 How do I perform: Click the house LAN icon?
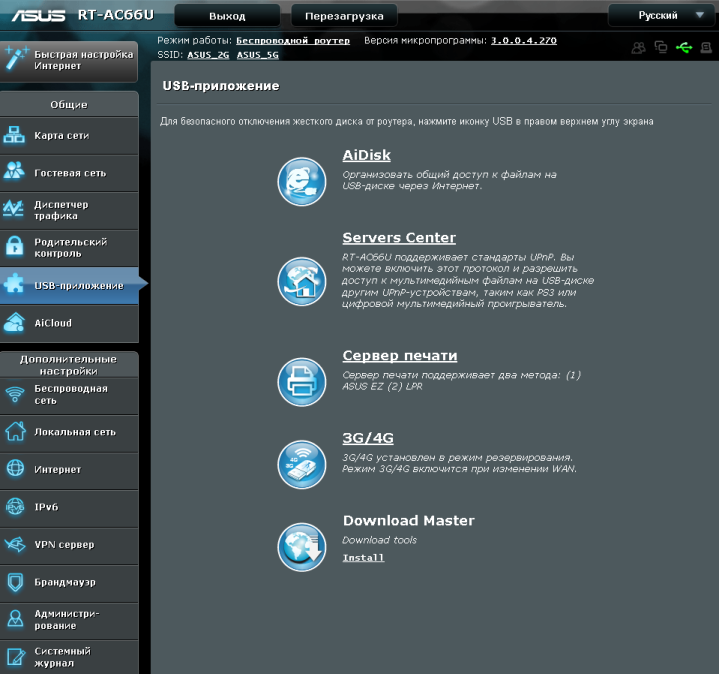click(x=15, y=431)
